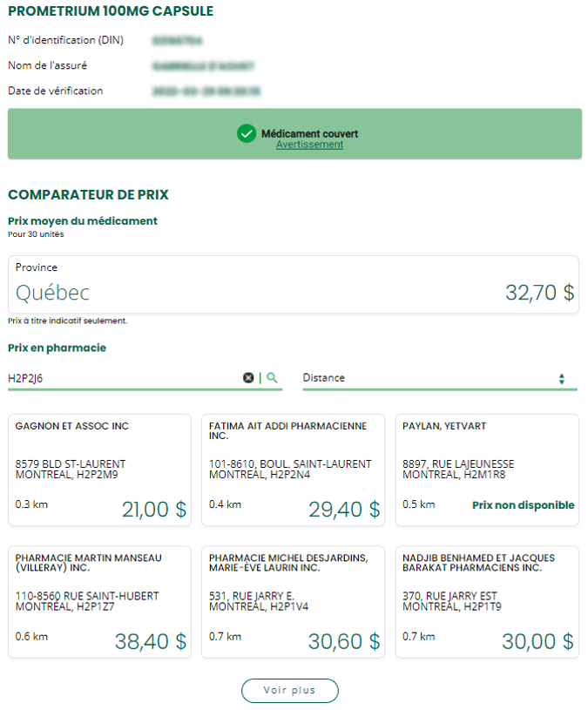Select the Gagnon et Assoc Inc pharmacy name
The height and width of the screenshot is (710, 588).
point(72,426)
